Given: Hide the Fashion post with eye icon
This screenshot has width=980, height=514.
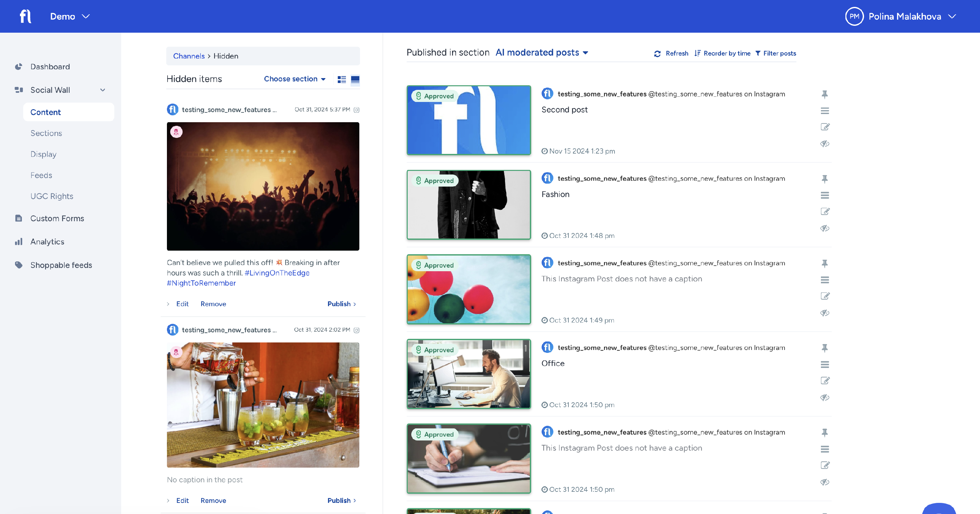Looking at the screenshot, I should pos(825,228).
